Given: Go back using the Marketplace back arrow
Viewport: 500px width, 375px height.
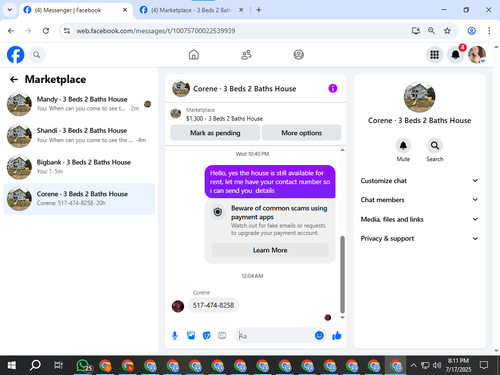Looking at the screenshot, I should [14, 79].
